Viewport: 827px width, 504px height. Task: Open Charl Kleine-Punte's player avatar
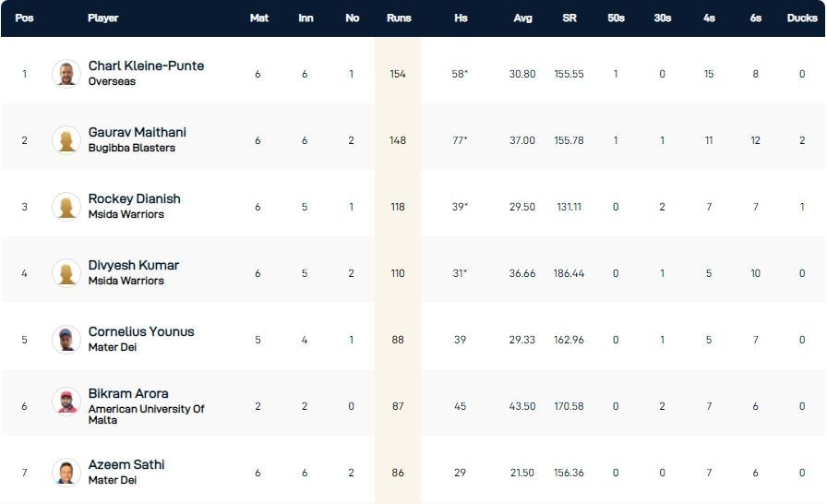pyautogui.click(x=66, y=74)
